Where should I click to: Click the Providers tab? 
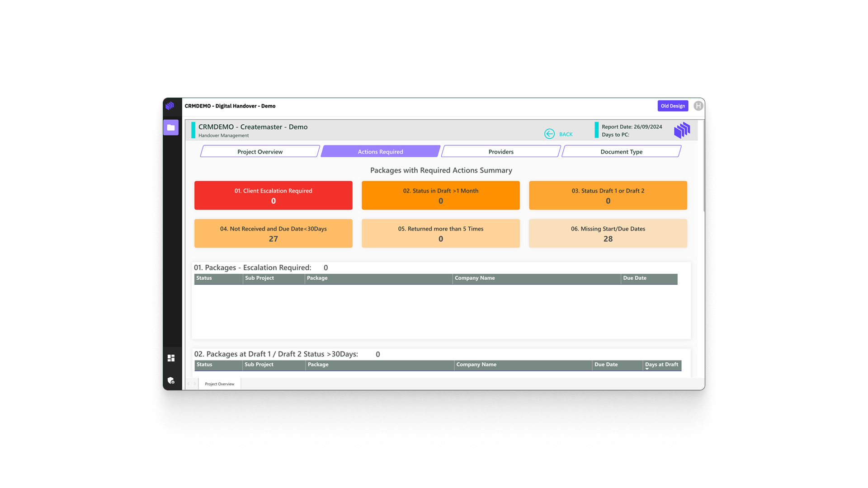[x=500, y=151]
